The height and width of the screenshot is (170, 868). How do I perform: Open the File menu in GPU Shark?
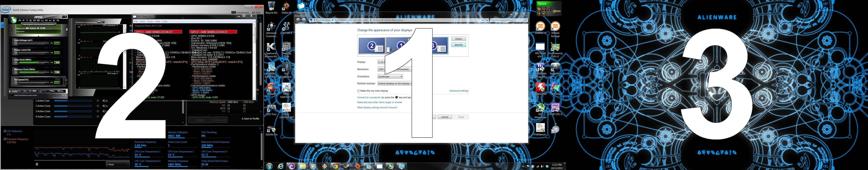136,21
